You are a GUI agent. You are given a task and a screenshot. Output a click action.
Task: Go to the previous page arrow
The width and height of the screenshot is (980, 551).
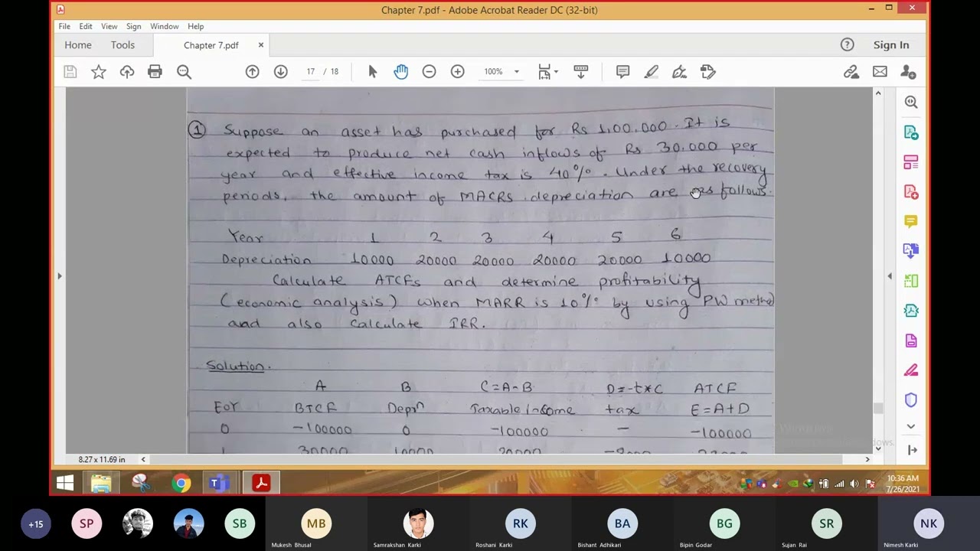(252, 72)
